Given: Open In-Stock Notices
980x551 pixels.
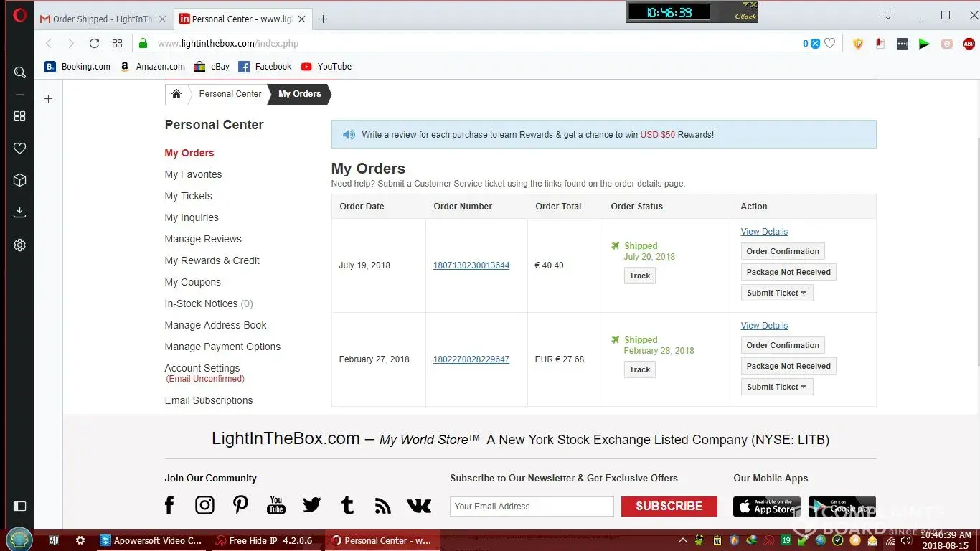Looking at the screenshot, I should (x=209, y=303).
